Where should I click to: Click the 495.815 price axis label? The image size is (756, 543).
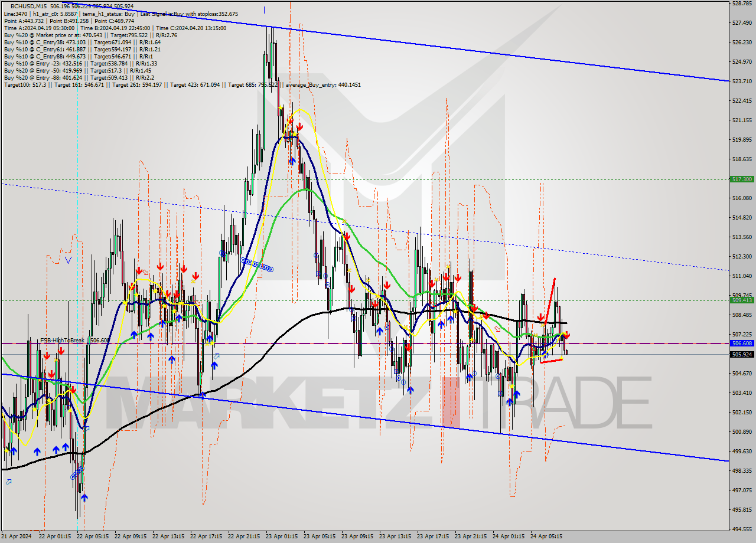pos(741,510)
